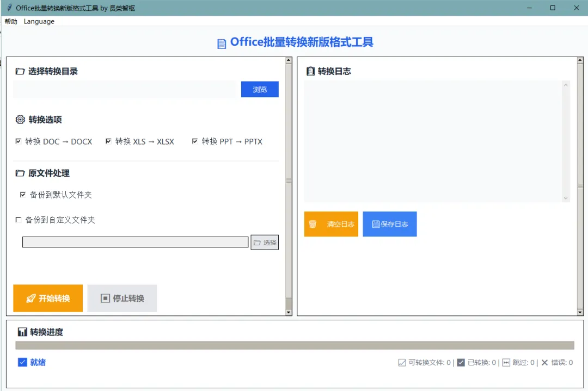Click the conversion progress bar
The width and height of the screenshot is (588, 391).
tap(295, 345)
